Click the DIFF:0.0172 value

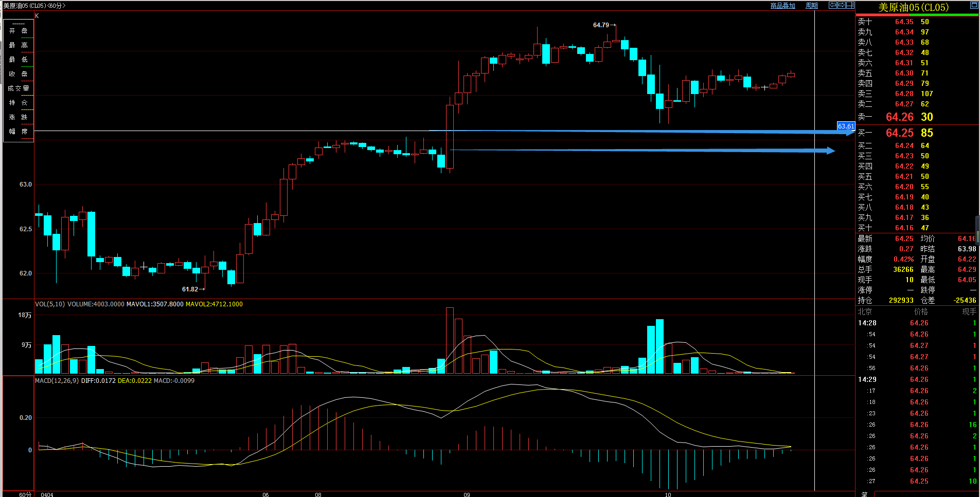(x=98, y=381)
